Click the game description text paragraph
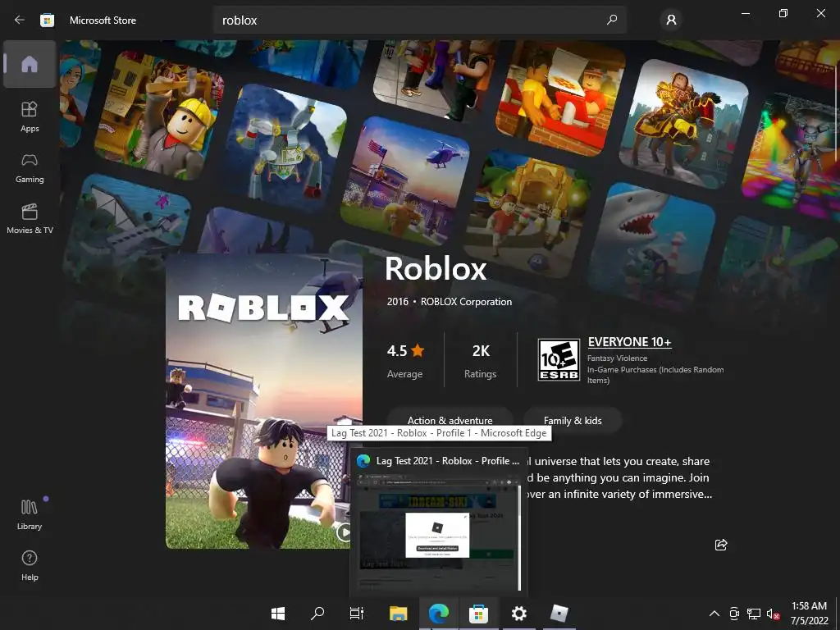 coord(619,478)
